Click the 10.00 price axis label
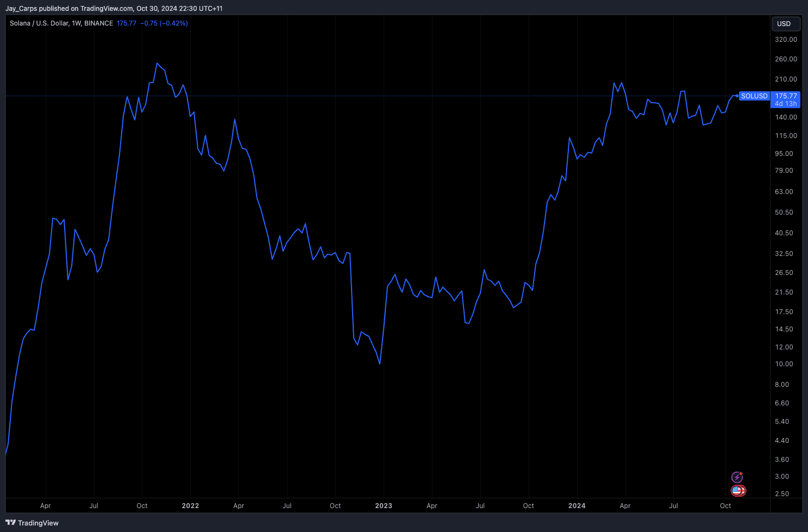This screenshot has width=808, height=532. coord(784,364)
